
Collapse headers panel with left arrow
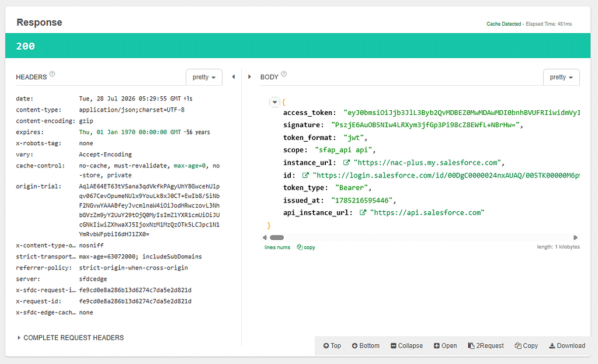234,77
